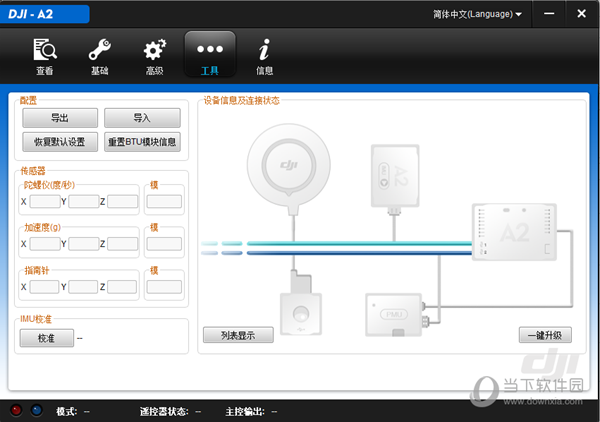This screenshot has width=600, height=422.
Task: Click the round GPS module icon
Action: click(x=289, y=166)
